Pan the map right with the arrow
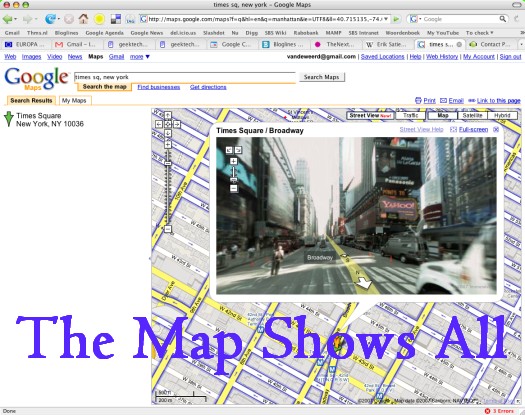 pyautogui.click(x=177, y=124)
